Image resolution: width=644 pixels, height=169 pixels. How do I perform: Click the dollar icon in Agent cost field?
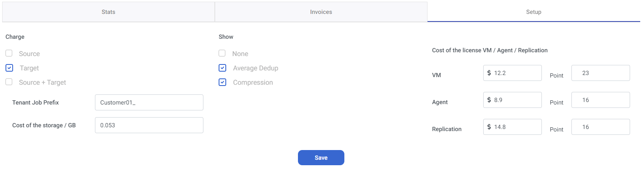(x=489, y=100)
